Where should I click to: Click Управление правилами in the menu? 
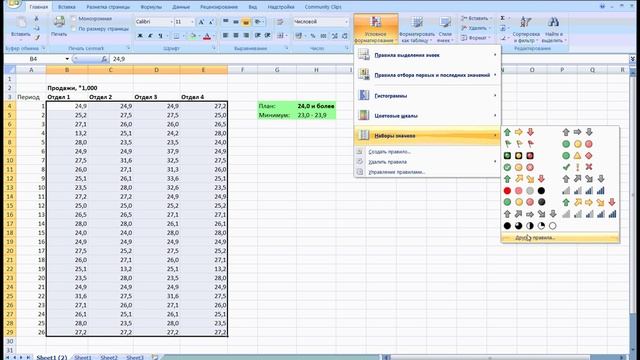click(x=427, y=172)
